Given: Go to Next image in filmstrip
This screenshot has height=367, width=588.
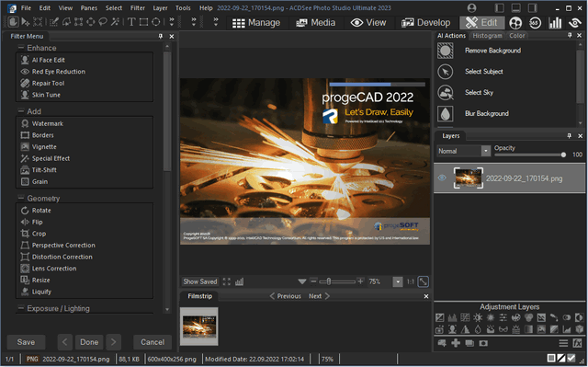Looking at the screenshot, I should (x=319, y=296).
